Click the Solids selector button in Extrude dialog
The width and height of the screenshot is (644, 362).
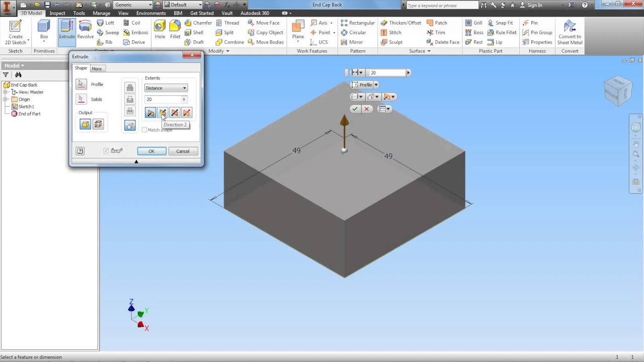pyautogui.click(x=81, y=99)
